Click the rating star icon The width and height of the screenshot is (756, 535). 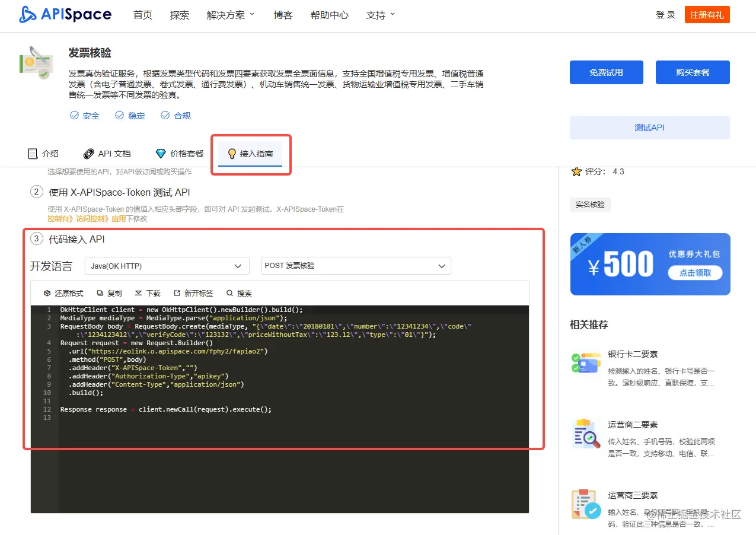coord(576,171)
